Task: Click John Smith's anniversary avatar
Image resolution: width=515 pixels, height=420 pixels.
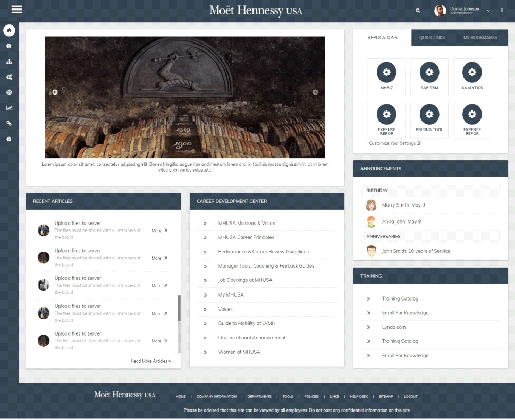Action: coord(372,251)
